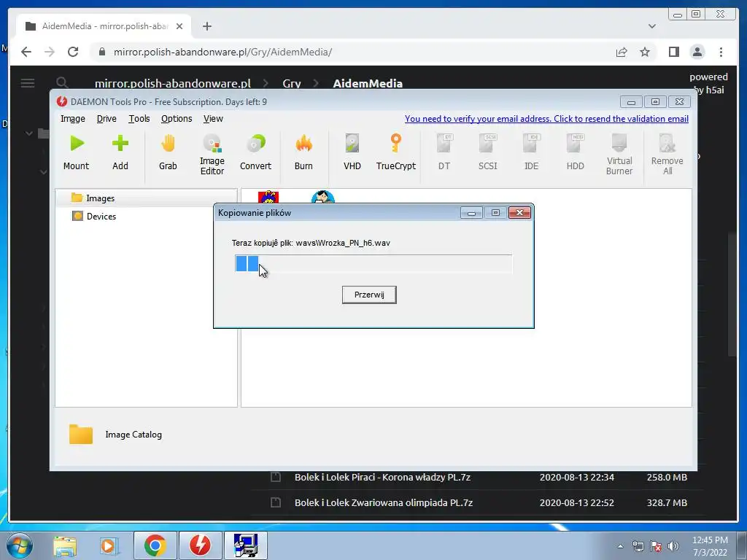The width and height of the screenshot is (747, 560).
Task: Select the Grab hand tool
Action: click(x=168, y=152)
